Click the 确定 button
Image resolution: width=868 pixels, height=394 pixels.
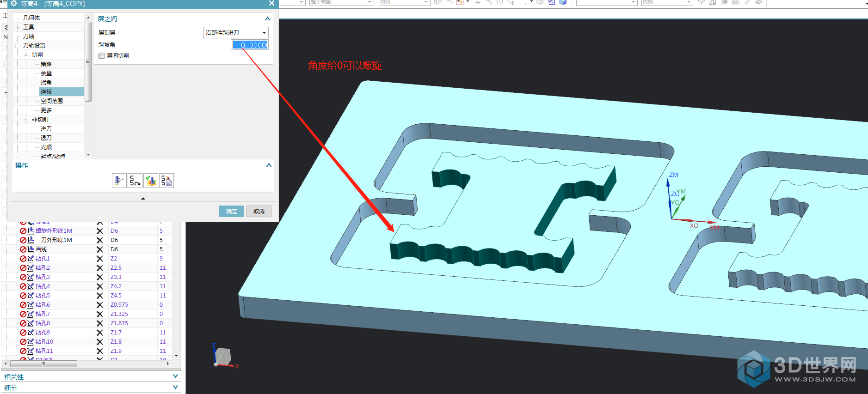pos(232,212)
